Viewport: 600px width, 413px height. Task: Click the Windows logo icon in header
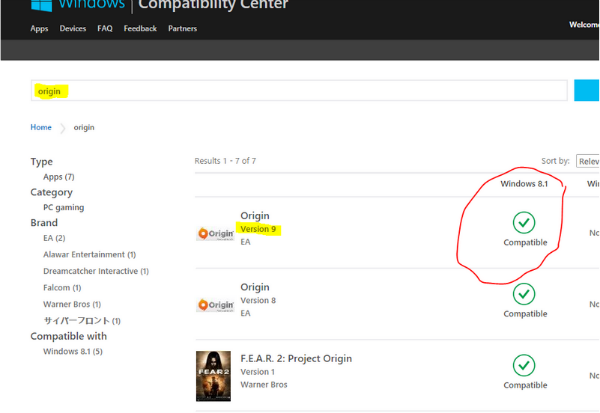[41, 6]
